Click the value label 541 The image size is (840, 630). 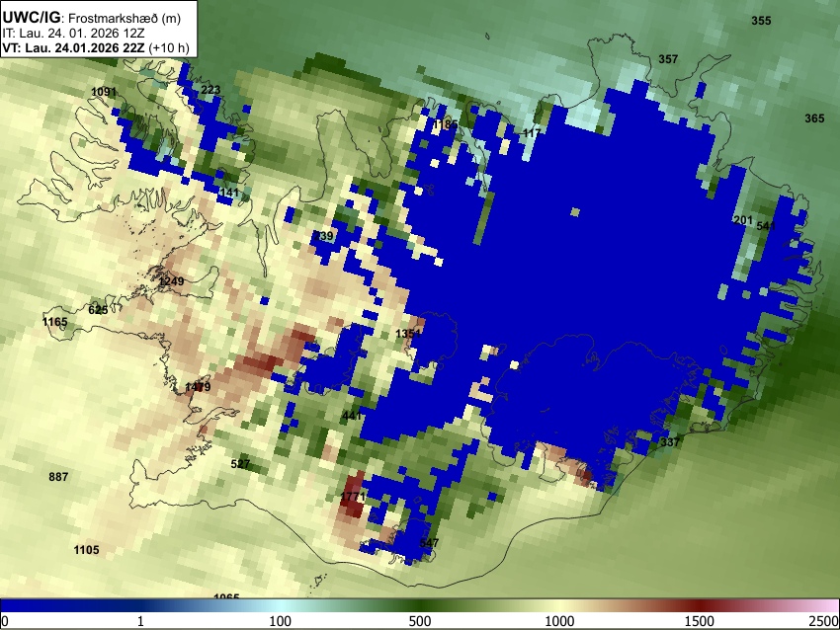pyautogui.click(x=766, y=226)
